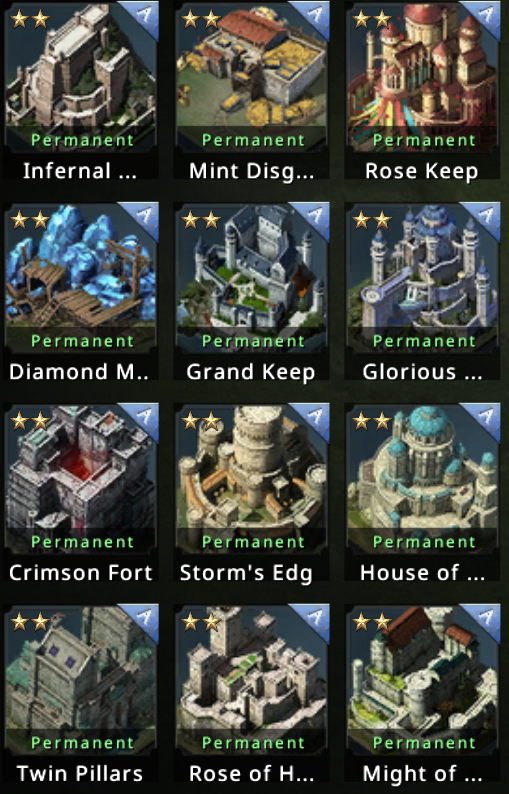Viewport: 509px width, 794px height.
Task: Open the Diamond M.. blue crystal mine skin
Action: 81,277
